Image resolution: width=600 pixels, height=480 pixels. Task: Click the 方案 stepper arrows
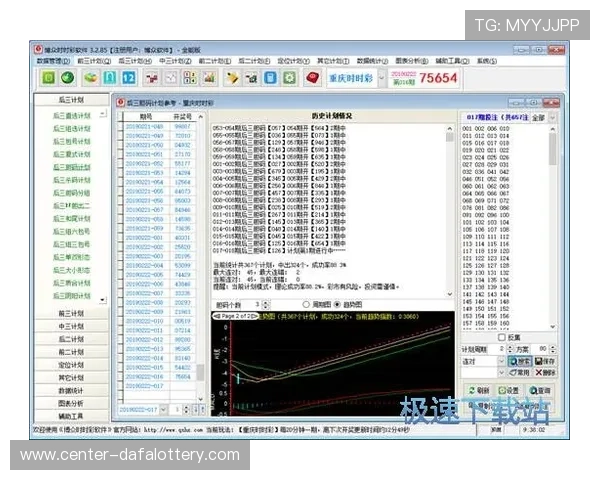click(553, 349)
